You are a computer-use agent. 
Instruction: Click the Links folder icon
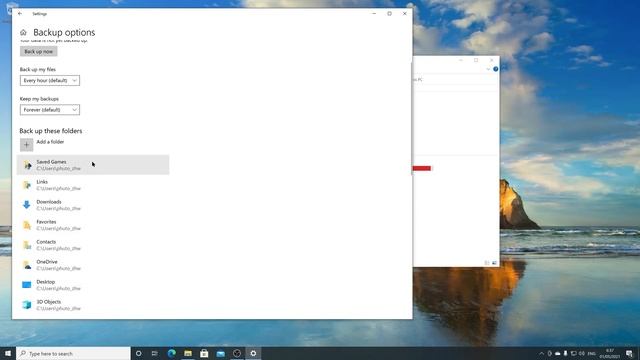(27, 185)
